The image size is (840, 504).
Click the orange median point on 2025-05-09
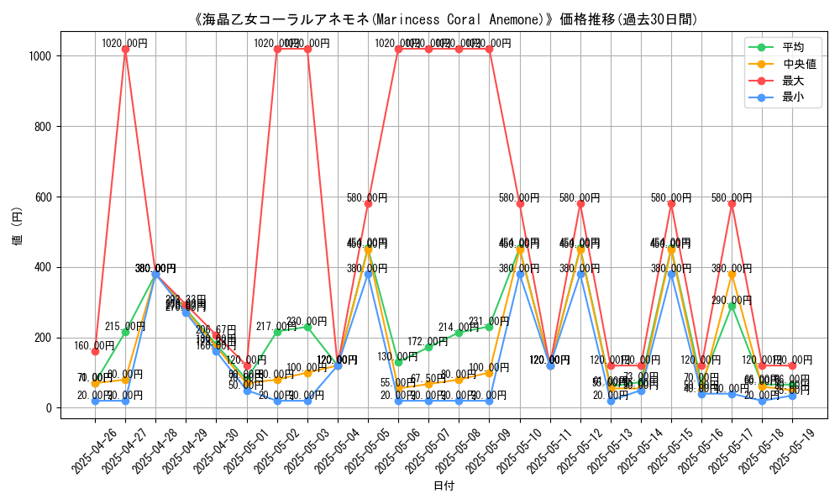[x=489, y=373]
